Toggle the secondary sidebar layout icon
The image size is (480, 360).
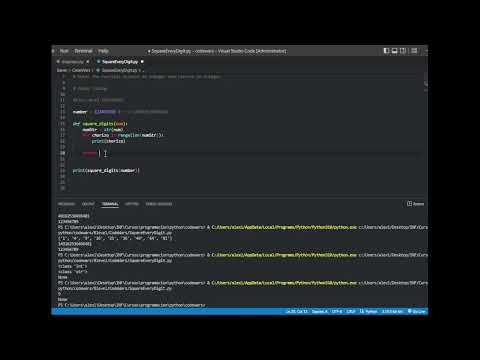click(x=403, y=51)
